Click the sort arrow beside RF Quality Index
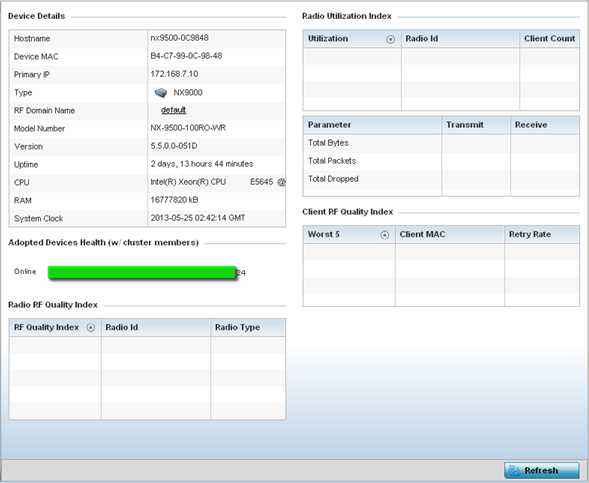Screen dimensions: 589x483 point(91,328)
